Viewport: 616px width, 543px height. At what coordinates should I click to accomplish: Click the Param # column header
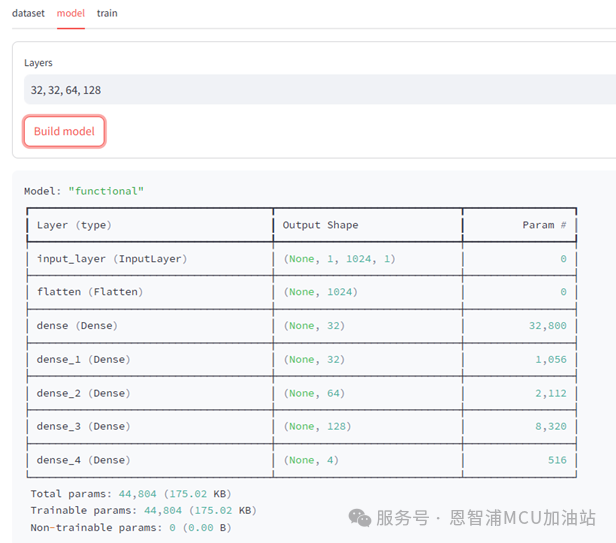(x=544, y=225)
